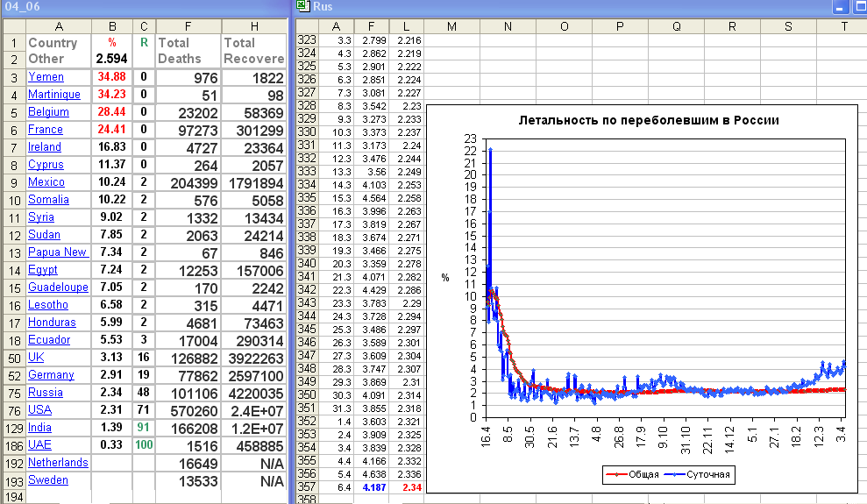Image resolution: width=867 pixels, height=504 pixels.
Task: Follow the Russia link in column A
Action: (x=46, y=393)
